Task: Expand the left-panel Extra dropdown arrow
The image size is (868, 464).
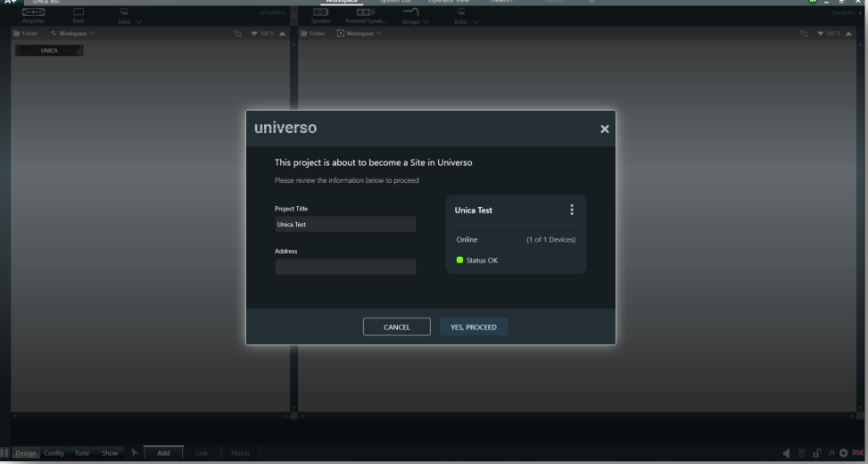Action: (138, 22)
